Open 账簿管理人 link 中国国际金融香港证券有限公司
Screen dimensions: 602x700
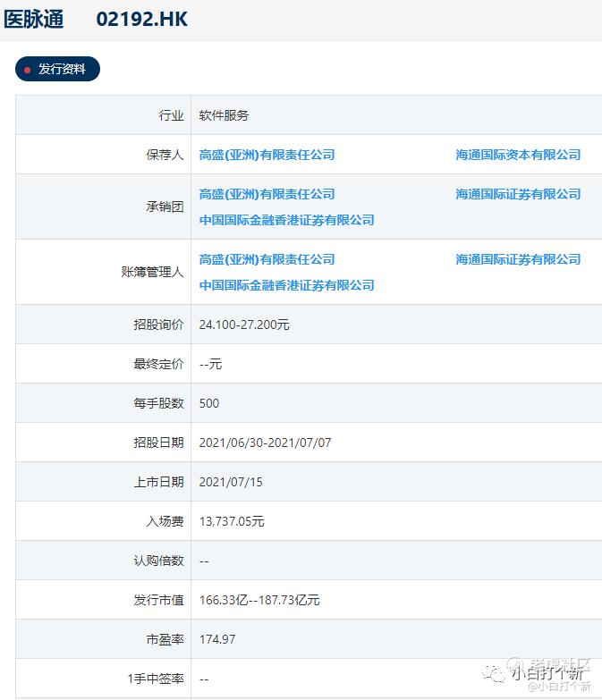pyautogui.click(x=287, y=285)
